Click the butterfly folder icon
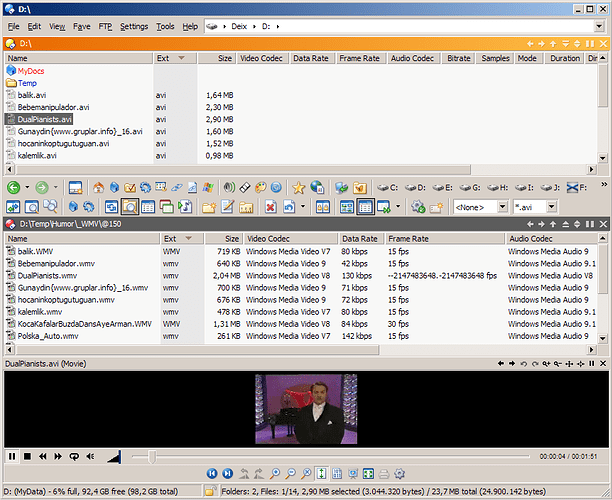Screen dimensions: 612x500 click(359, 188)
